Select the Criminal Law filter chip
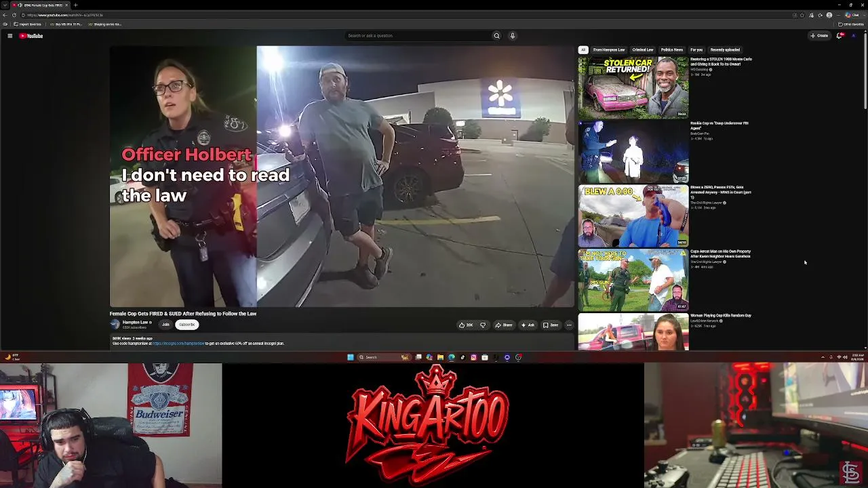The height and width of the screenshot is (488, 868). click(x=643, y=49)
